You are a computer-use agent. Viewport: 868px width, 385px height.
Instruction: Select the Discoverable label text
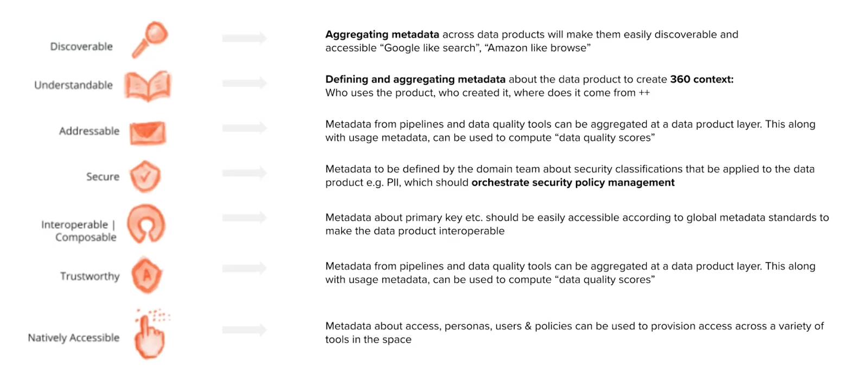(x=81, y=47)
